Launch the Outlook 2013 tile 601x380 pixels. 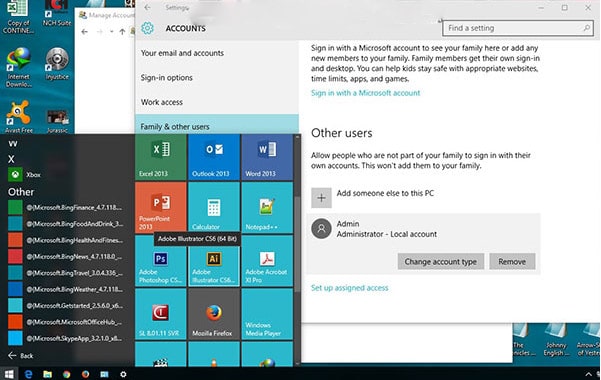214,157
